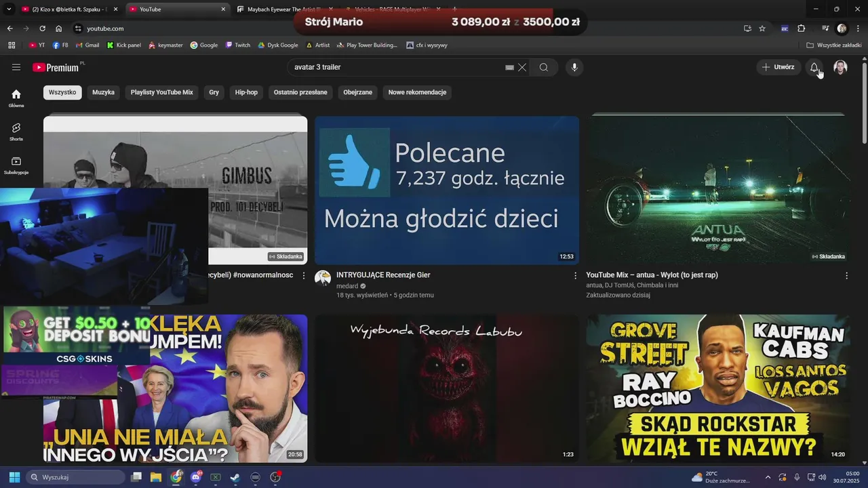Open Steam from the taskbar
868x488 pixels.
click(x=235, y=477)
